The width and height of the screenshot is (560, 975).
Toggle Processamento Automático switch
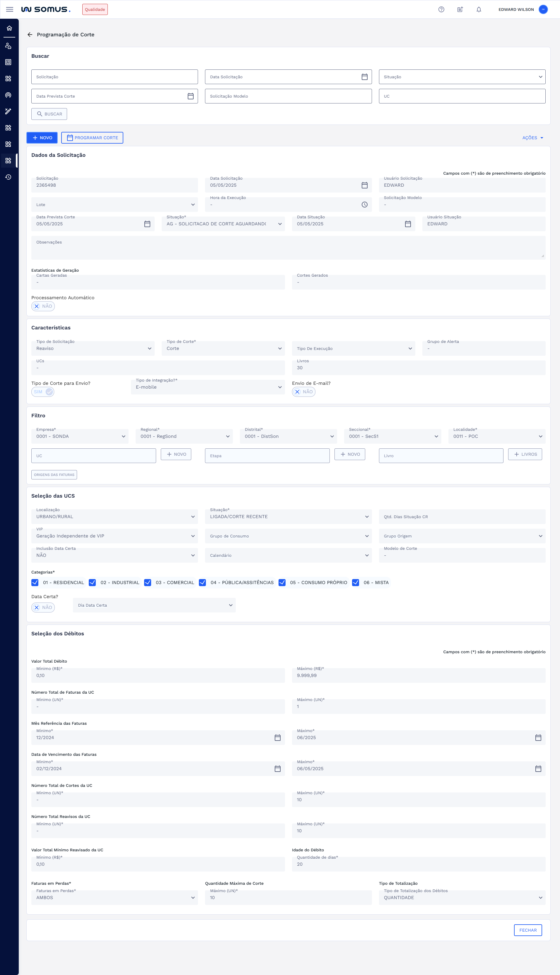43,306
